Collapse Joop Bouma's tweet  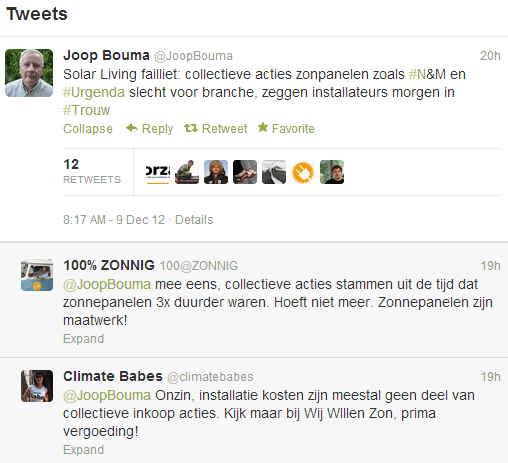pos(88,129)
